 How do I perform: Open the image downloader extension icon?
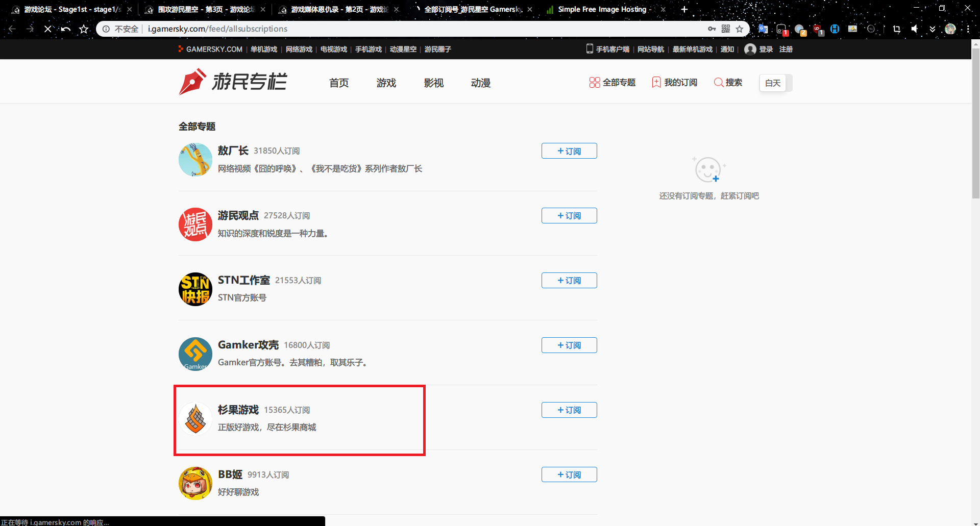[x=852, y=29]
